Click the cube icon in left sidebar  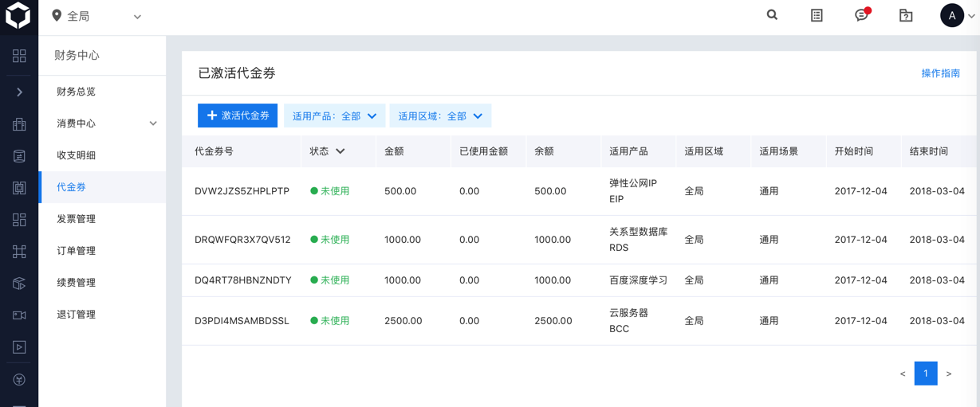[x=19, y=284]
